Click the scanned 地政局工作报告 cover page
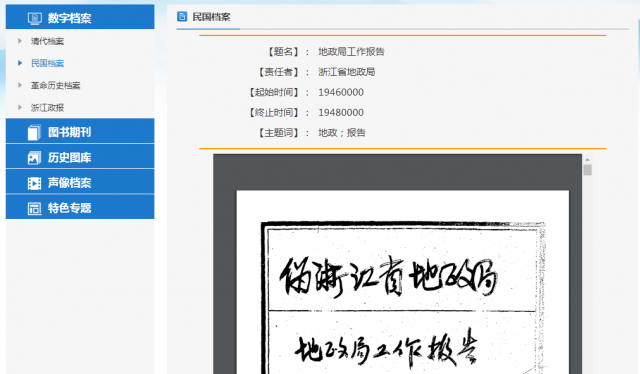Viewport: 640px width, 374px height. click(402, 282)
